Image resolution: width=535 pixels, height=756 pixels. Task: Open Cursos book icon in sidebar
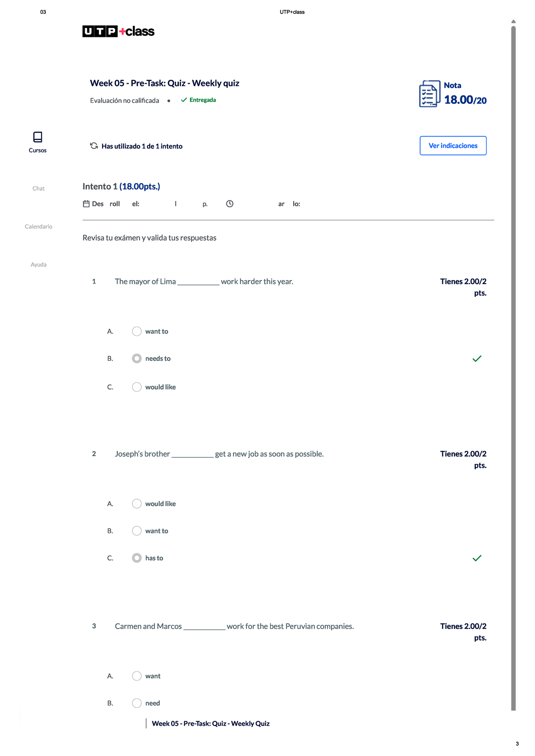[x=38, y=137]
